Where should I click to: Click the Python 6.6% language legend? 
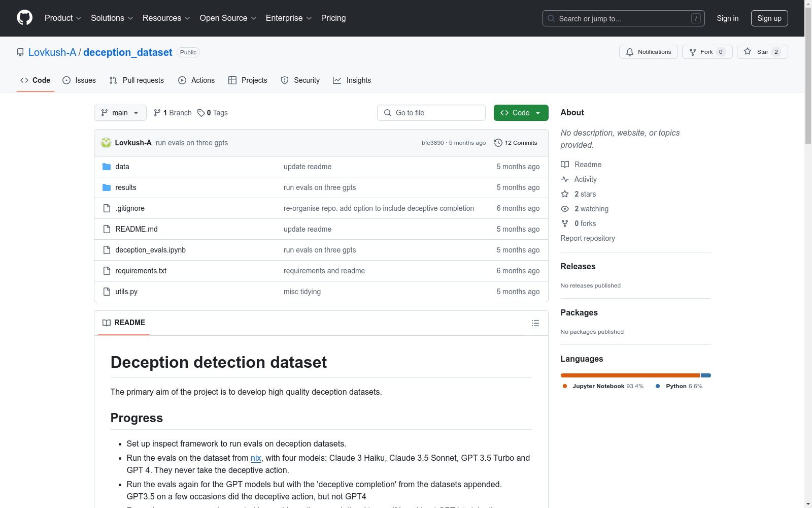[679, 386]
